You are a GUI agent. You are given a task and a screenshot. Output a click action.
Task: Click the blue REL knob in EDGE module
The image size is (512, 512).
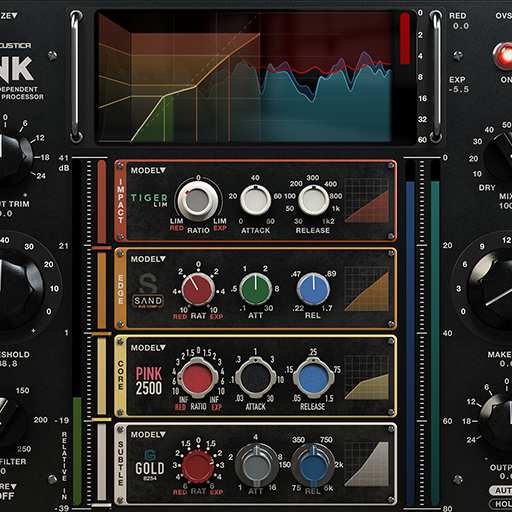tap(313, 289)
